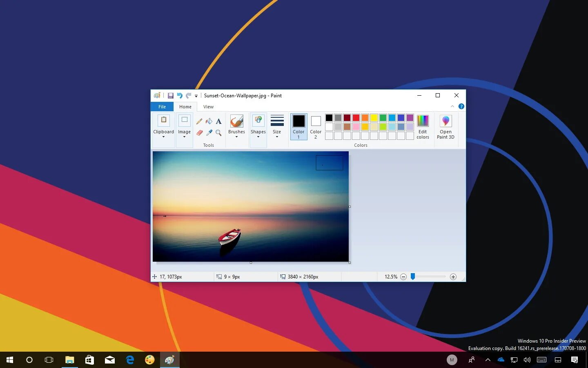Select the Eraser tool
588x368 pixels.
pyautogui.click(x=199, y=132)
